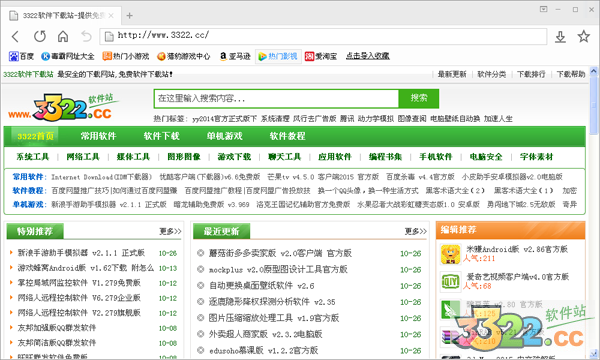This screenshot has width=600, height=360.
Task: Click the 系统清理 hot tag
Action: tap(275, 119)
